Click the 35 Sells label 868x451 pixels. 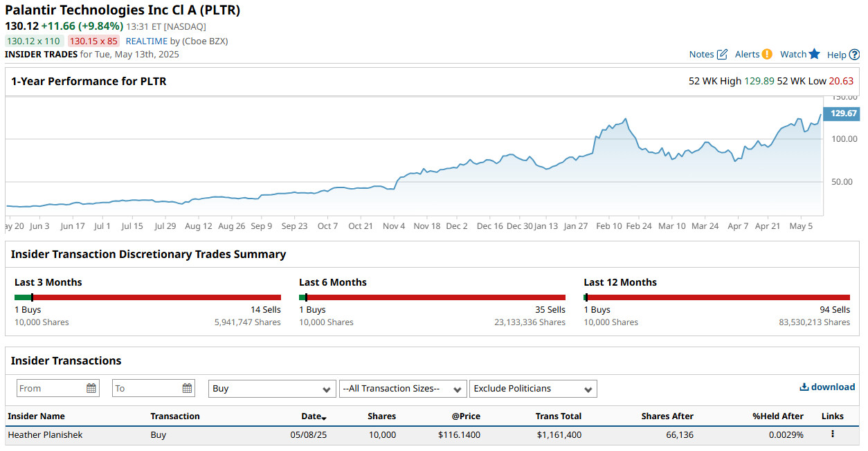click(x=550, y=310)
